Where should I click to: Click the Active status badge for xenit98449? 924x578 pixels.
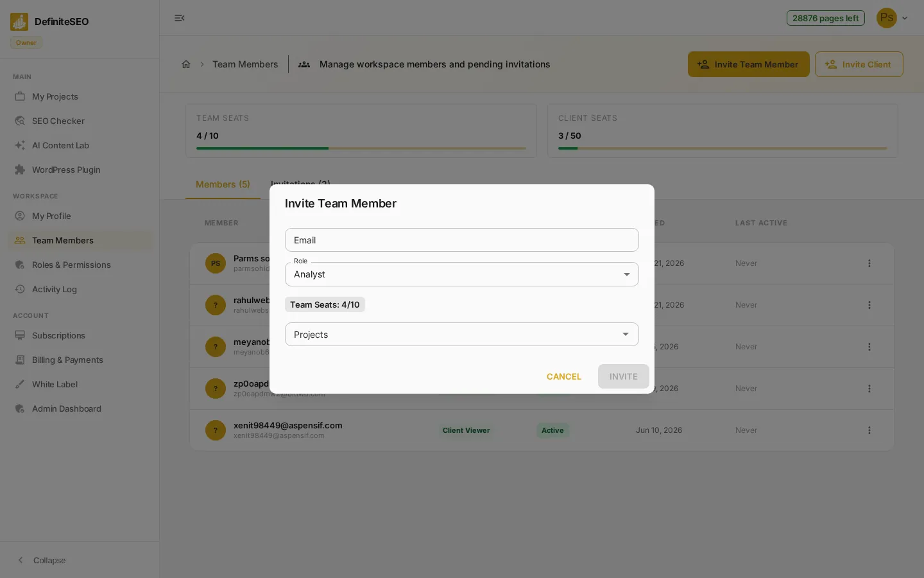552,430
